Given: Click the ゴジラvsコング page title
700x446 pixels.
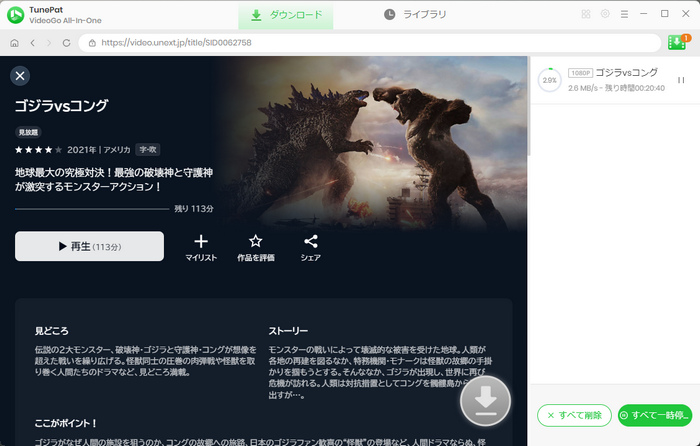Looking at the screenshot, I should (62, 105).
